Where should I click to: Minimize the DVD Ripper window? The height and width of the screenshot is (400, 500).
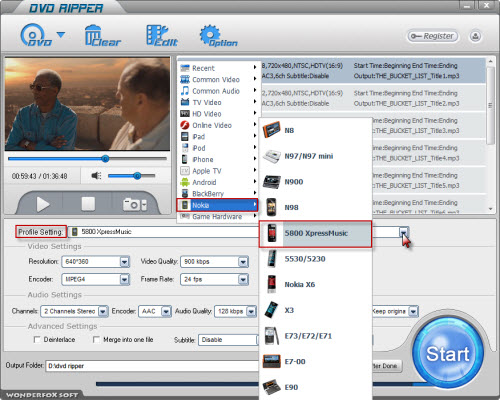coord(467,5)
